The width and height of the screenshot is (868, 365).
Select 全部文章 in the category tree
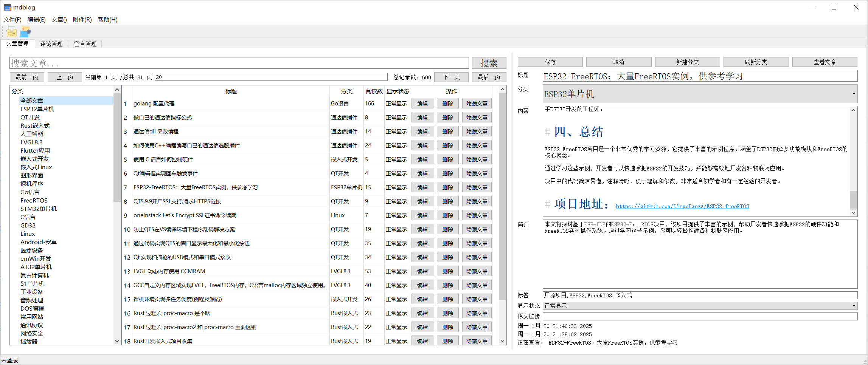pos(32,101)
